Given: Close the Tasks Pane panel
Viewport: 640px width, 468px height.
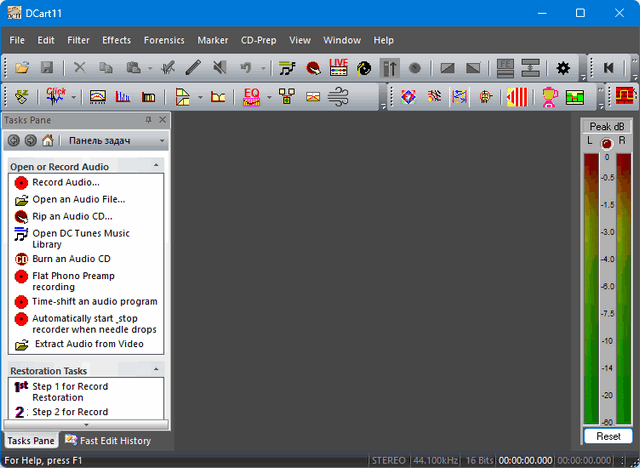Looking at the screenshot, I should (x=163, y=120).
